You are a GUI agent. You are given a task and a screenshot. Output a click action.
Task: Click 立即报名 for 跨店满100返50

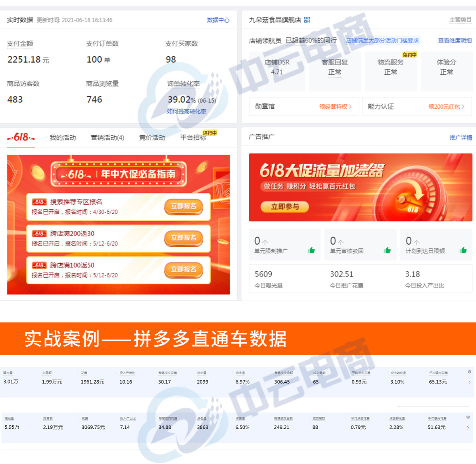[184, 270]
